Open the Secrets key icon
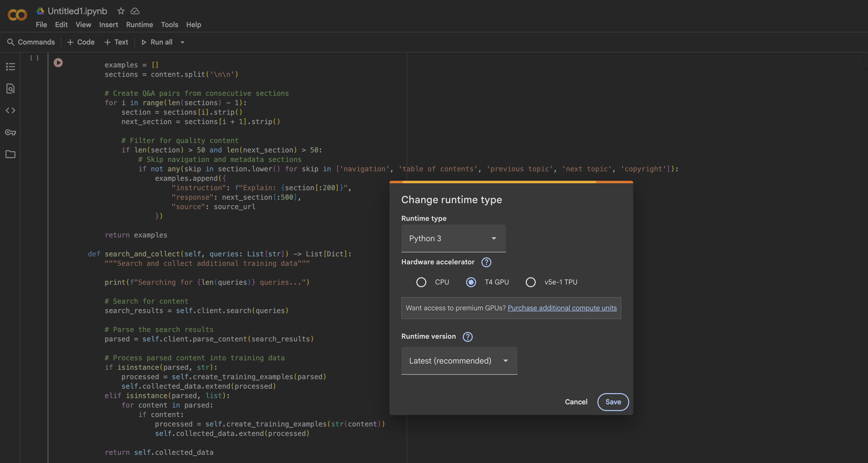Screen dimensions: 868x463 [10, 133]
